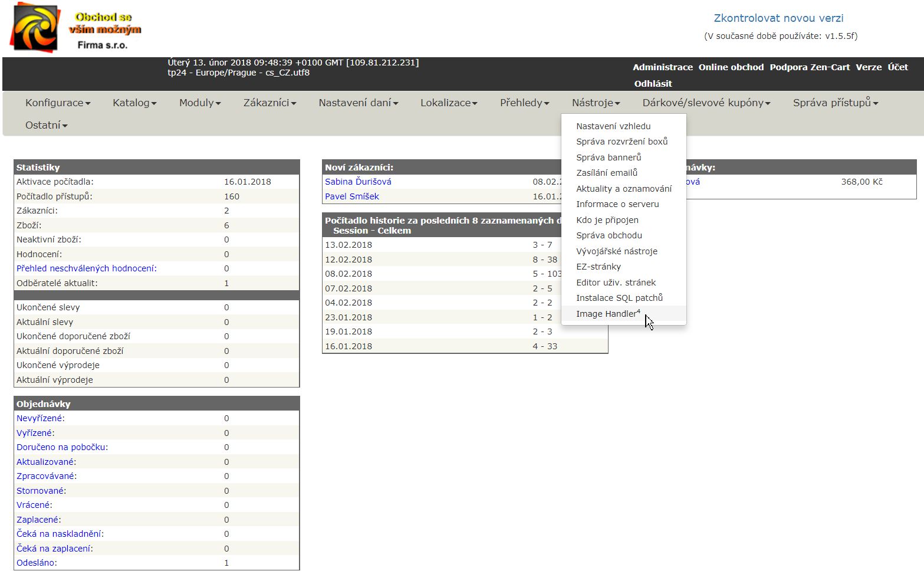This screenshot has width=924, height=571.
Task: View Nevyřízené orders
Action: coord(40,418)
